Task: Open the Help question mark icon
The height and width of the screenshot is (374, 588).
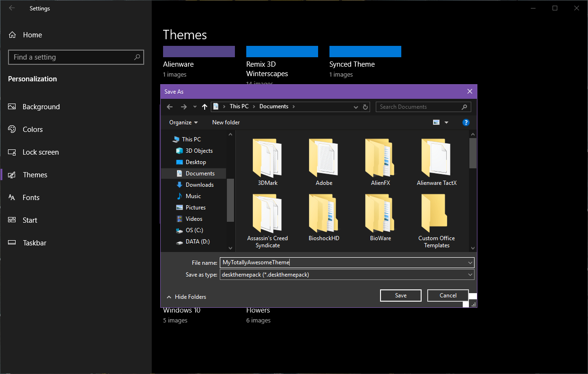Action: tap(466, 122)
